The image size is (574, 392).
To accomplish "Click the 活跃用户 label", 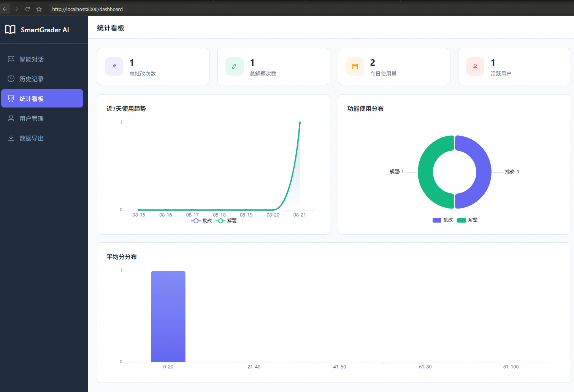I will point(501,74).
